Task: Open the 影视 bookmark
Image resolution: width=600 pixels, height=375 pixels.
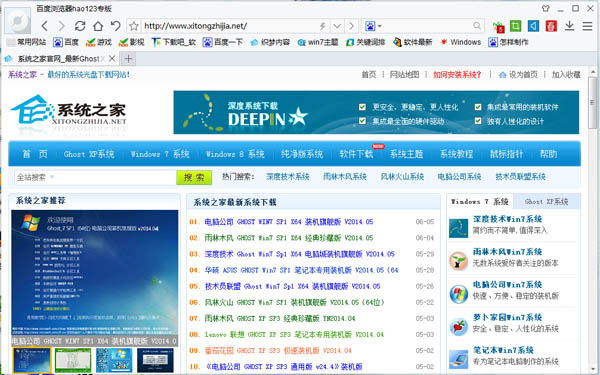Action: click(x=131, y=42)
